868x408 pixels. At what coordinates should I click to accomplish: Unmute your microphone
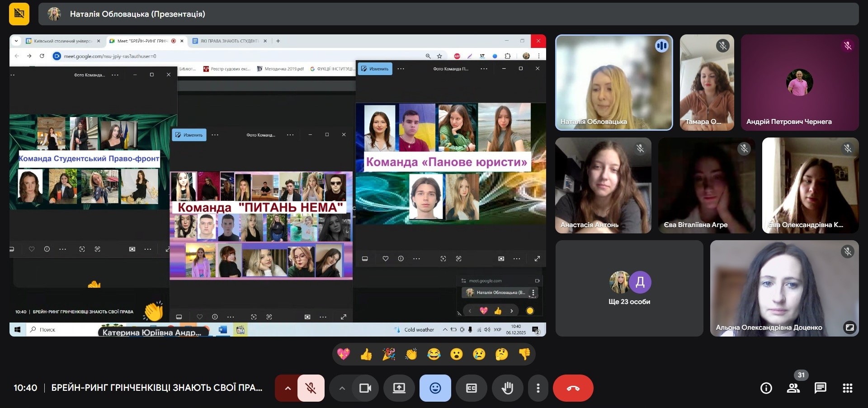tap(311, 388)
